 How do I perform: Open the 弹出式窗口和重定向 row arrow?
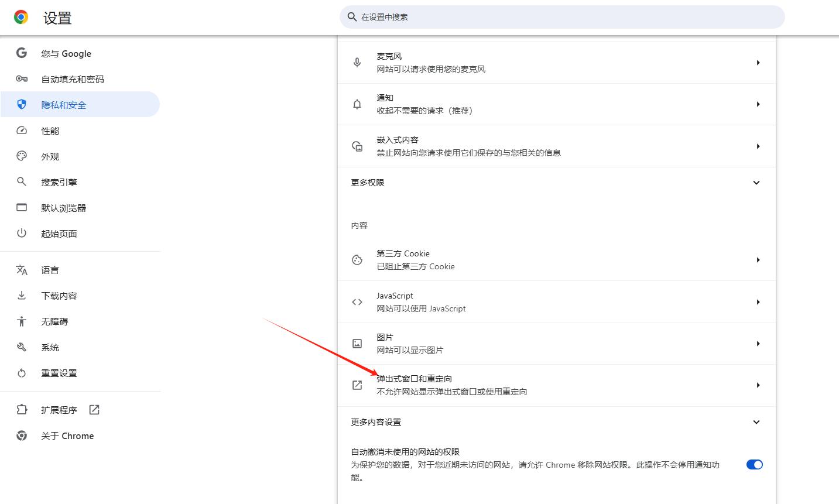758,385
